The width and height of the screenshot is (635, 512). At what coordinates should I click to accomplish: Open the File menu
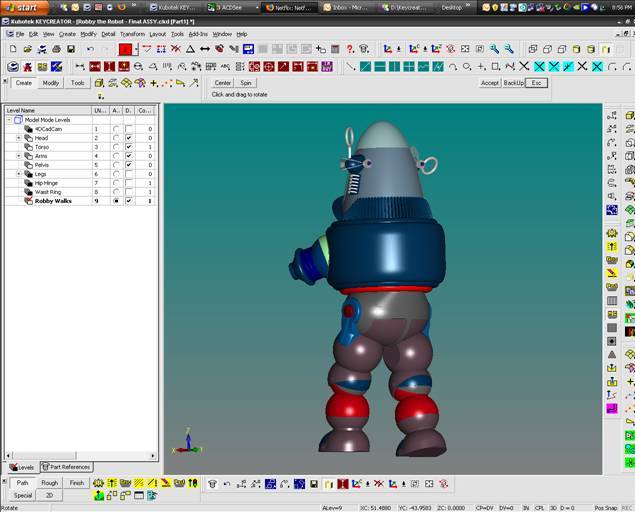click(x=19, y=34)
